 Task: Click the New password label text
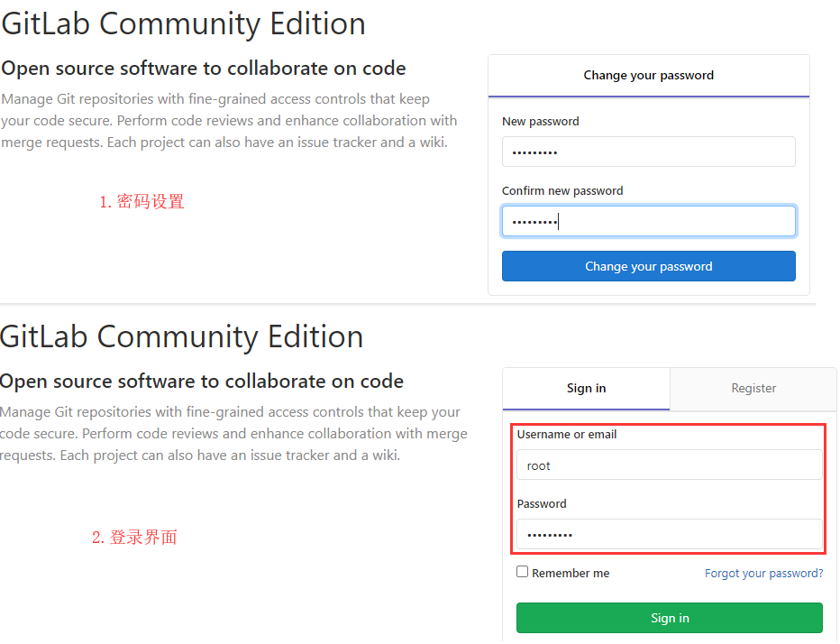coord(541,122)
